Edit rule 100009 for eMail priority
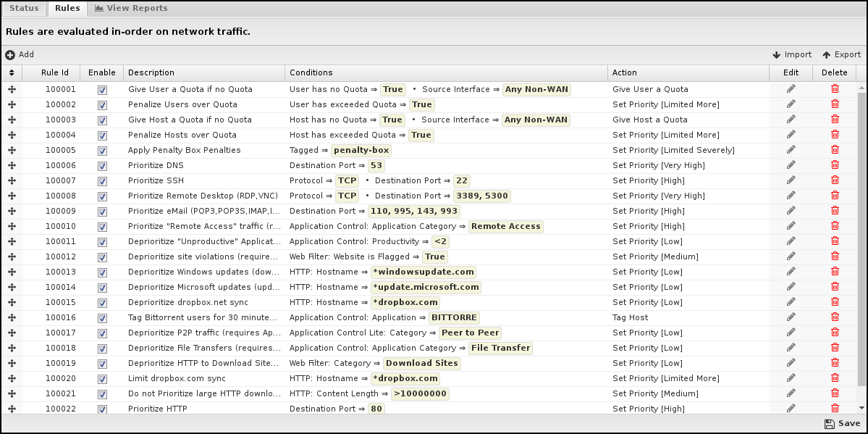The image size is (868, 434). click(791, 211)
